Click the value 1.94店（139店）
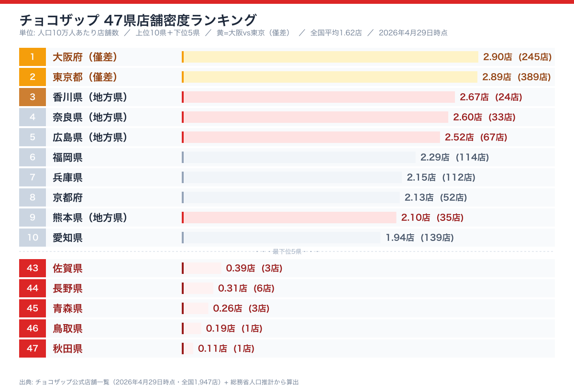Screen dimensions: 574x392 [x=420, y=238]
